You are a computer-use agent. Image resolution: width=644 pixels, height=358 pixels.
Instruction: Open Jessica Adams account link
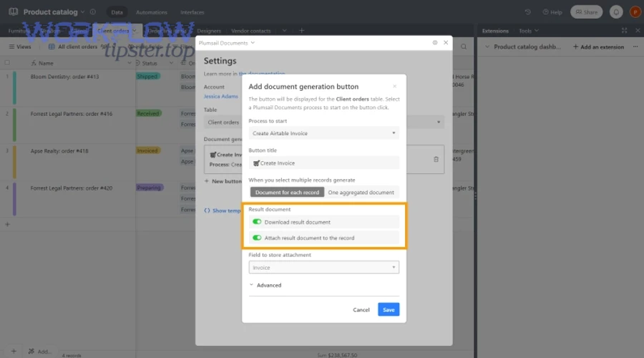coord(221,96)
